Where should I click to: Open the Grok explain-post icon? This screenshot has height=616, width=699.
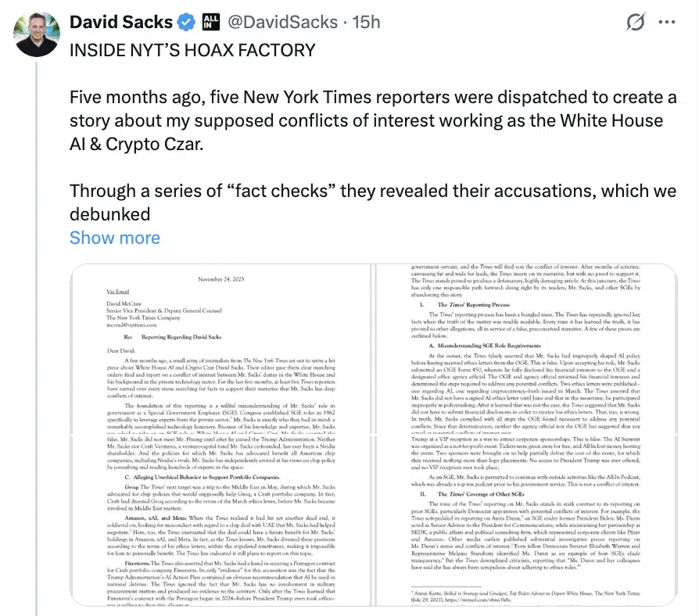point(640,23)
